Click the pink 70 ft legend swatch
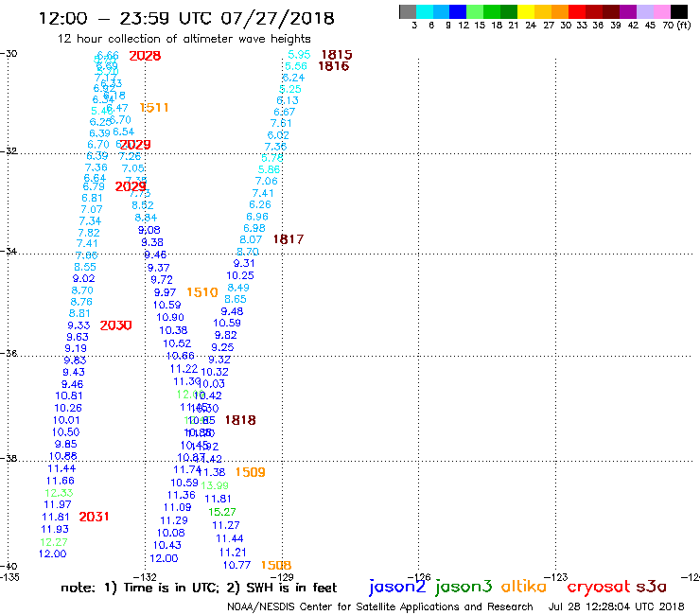 coord(661,11)
